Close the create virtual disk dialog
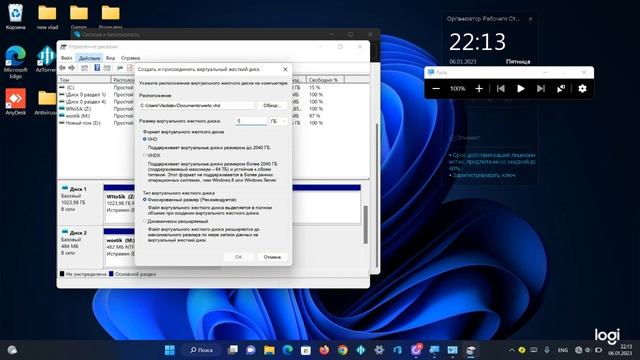This screenshot has width=640, height=360. point(285,69)
